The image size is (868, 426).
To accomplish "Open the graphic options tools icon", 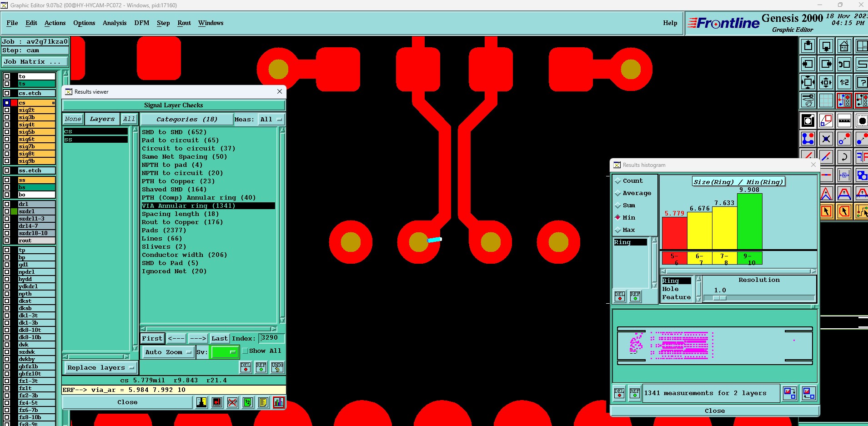I will 808,100.
